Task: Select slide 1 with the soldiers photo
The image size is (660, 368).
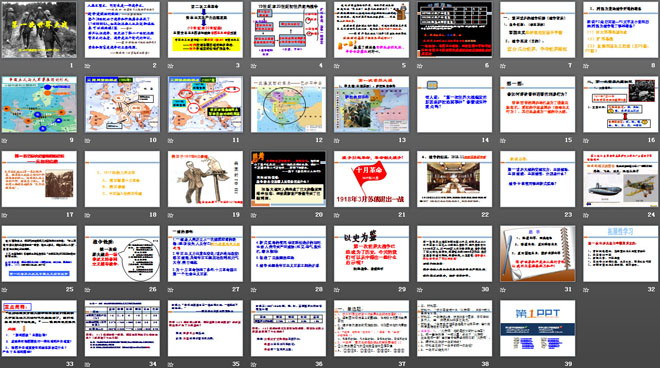Action: pyautogui.click(x=39, y=30)
